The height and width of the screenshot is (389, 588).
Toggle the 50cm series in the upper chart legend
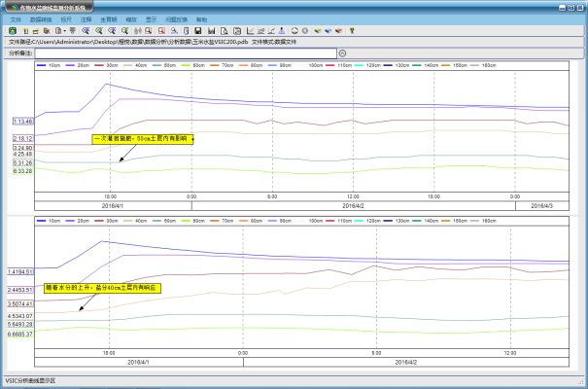click(x=164, y=65)
